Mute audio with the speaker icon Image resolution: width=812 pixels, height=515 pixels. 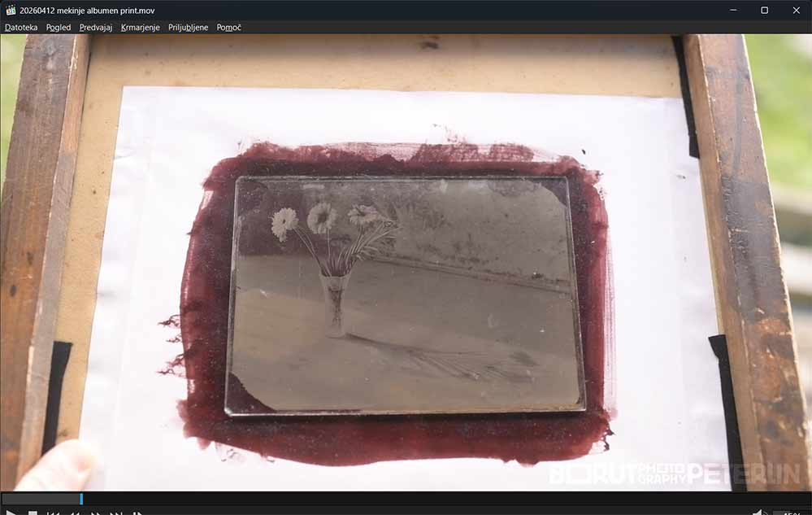(x=758, y=513)
